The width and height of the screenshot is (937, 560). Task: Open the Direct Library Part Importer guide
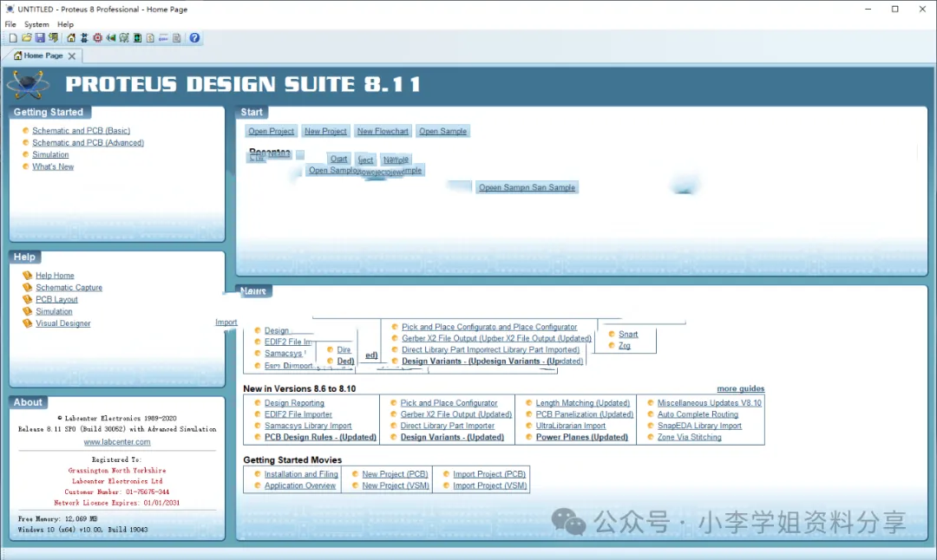(447, 426)
